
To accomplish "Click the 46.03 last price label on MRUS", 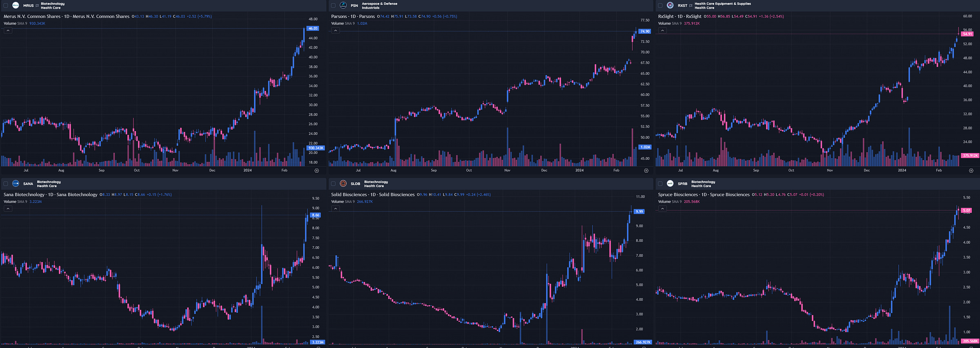I will click(x=313, y=28).
